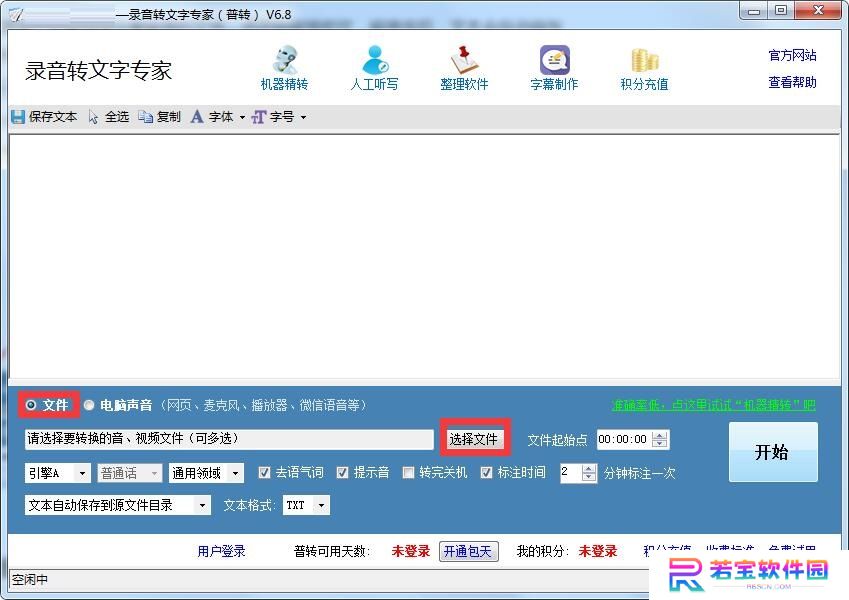
Task: Click the minute interval field showing 2
Action: tap(571, 473)
